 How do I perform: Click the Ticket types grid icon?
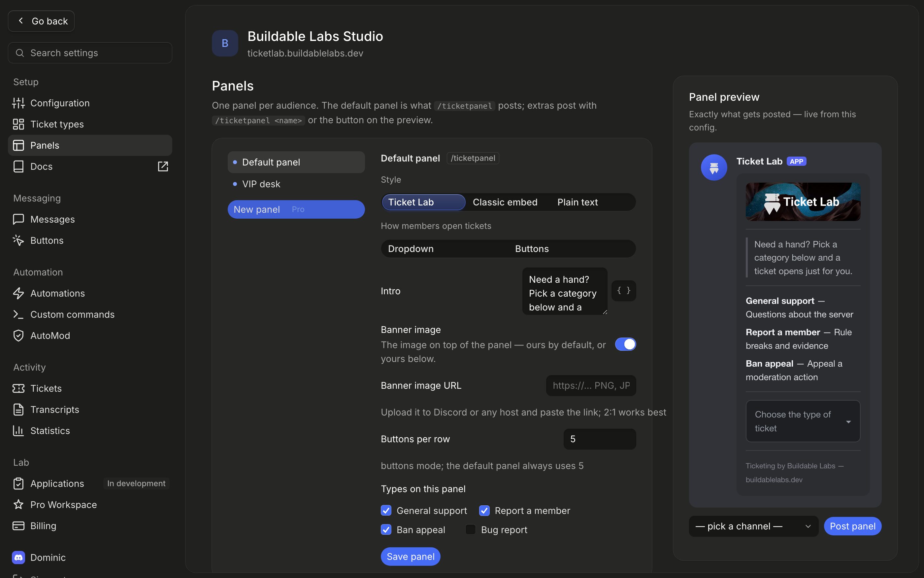18,124
